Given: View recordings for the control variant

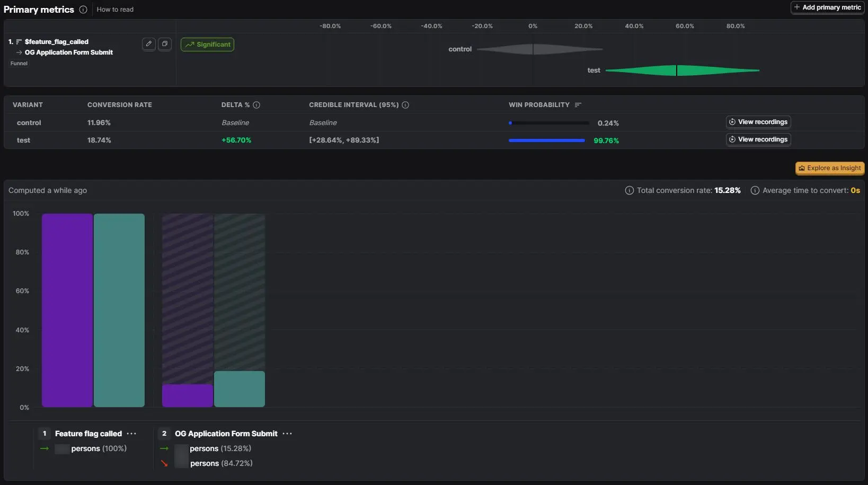Looking at the screenshot, I should (758, 122).
